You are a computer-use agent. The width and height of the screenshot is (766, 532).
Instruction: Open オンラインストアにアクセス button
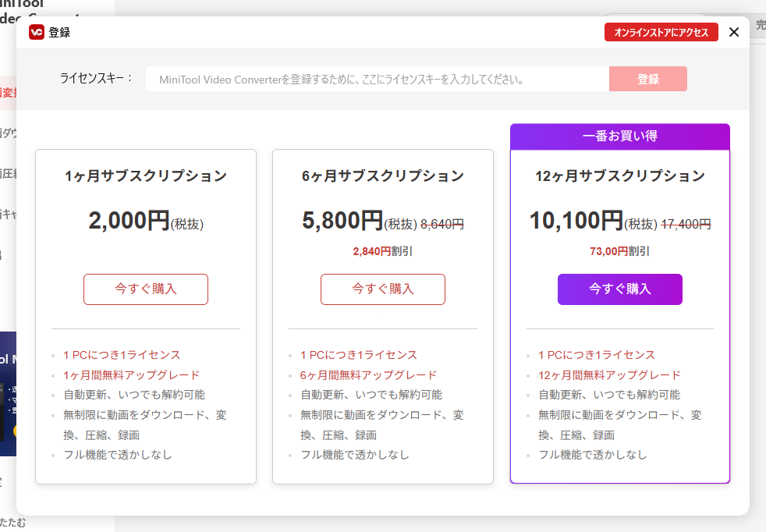tap(661, 32)
